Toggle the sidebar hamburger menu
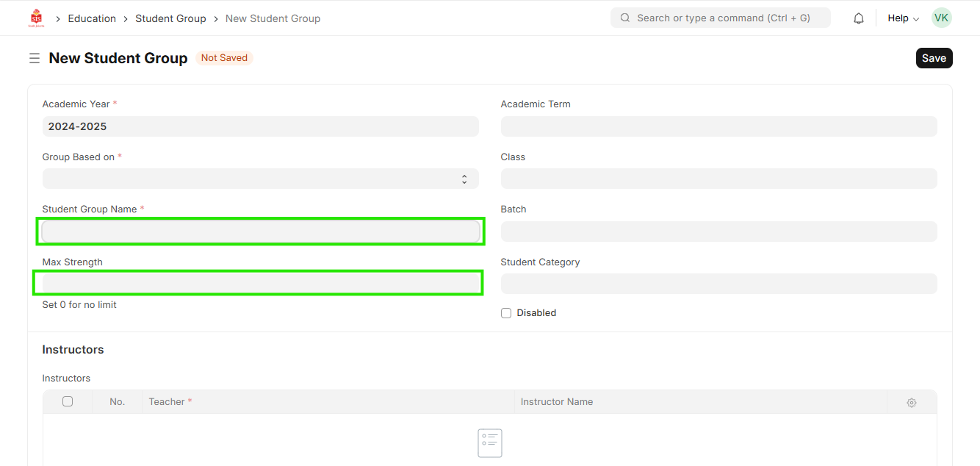 (35, 58)
